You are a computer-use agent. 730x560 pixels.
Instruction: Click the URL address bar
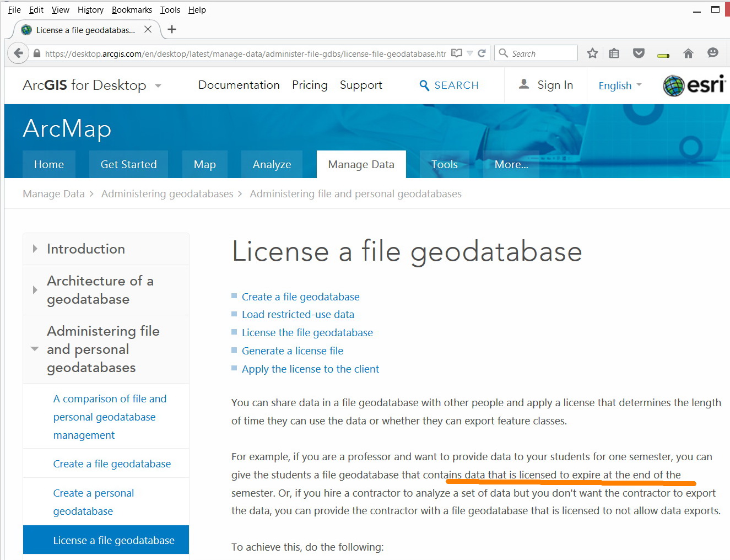coord(245,53)
